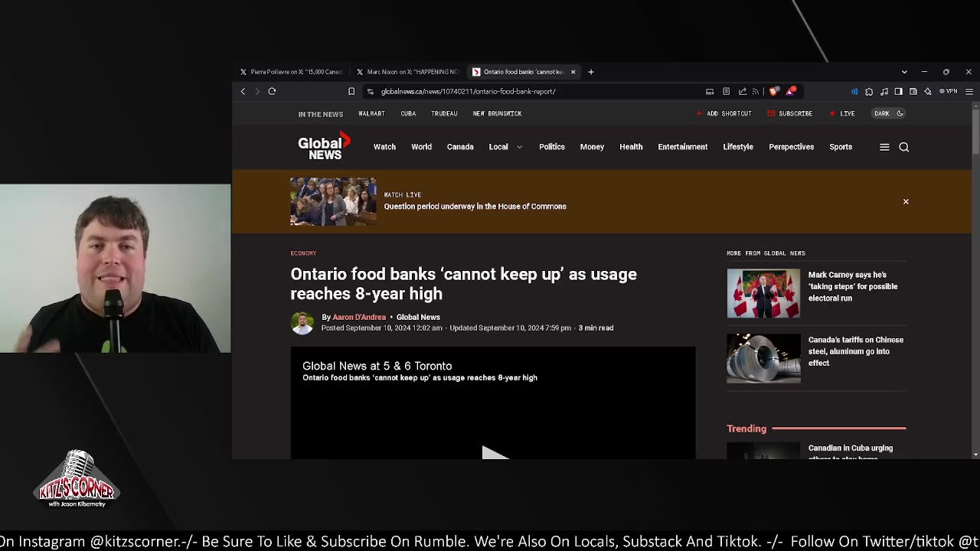This screenshot has height=551, width=980.
Task: Open the House of Commons live thumbnail
Action: [333, 201]
